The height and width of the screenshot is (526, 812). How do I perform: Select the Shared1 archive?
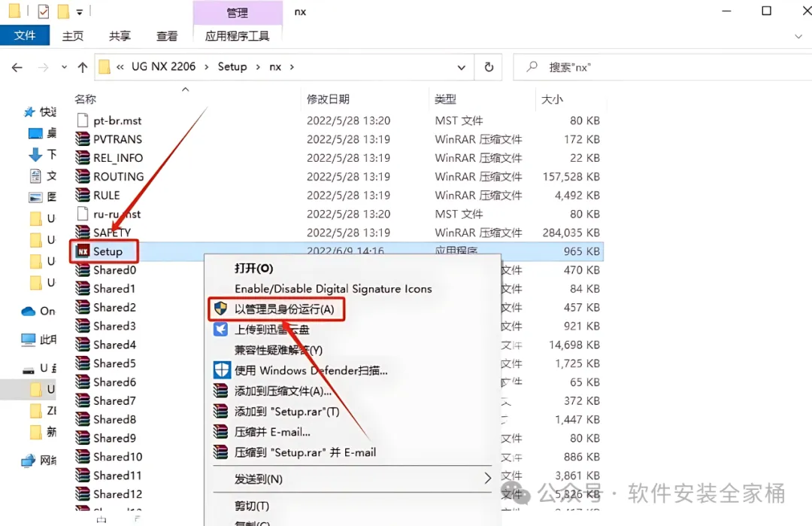click(x=114, y=289)
